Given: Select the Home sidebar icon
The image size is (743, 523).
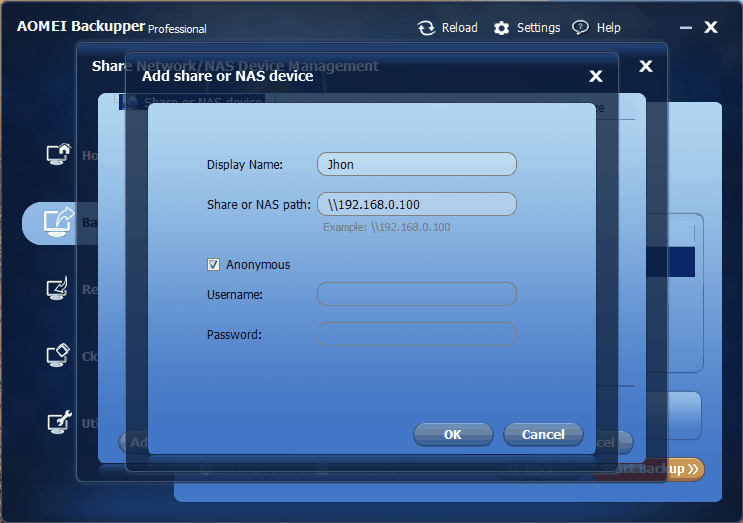Looking at the screenshot, I should [x=59, y=154].
